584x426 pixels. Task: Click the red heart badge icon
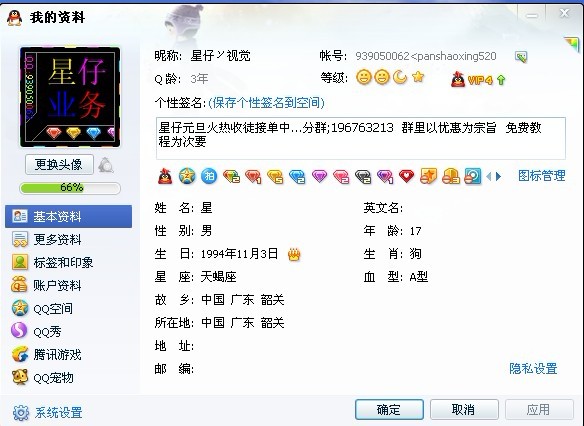[x=406, y=176]
